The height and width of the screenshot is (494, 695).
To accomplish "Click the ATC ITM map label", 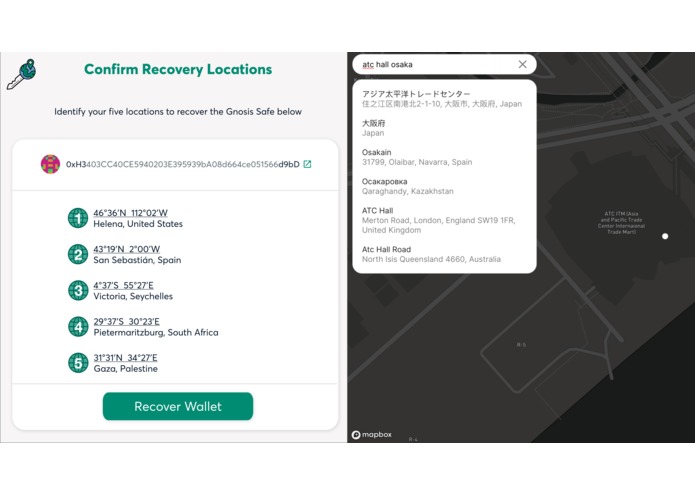I will click(x=621, y=223).
